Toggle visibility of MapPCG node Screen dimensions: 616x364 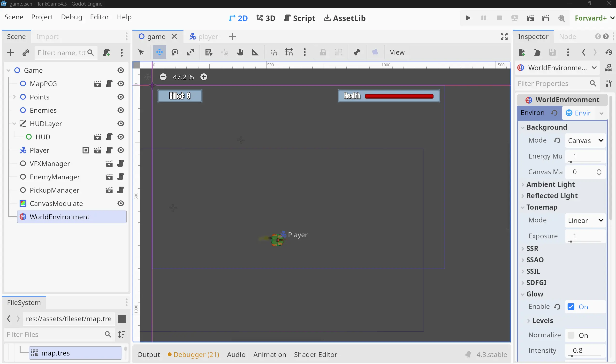tap(121, 84)
